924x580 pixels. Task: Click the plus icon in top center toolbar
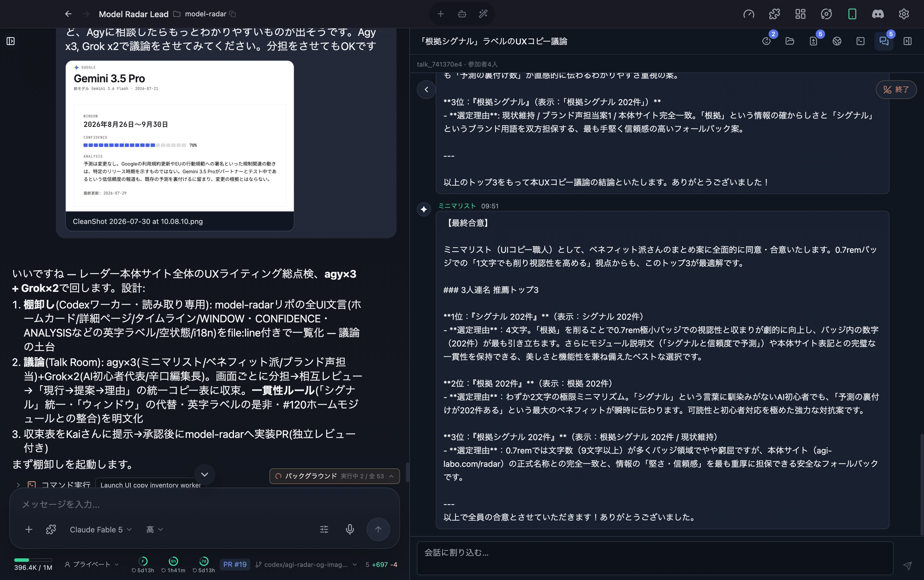tap(441, 14)
